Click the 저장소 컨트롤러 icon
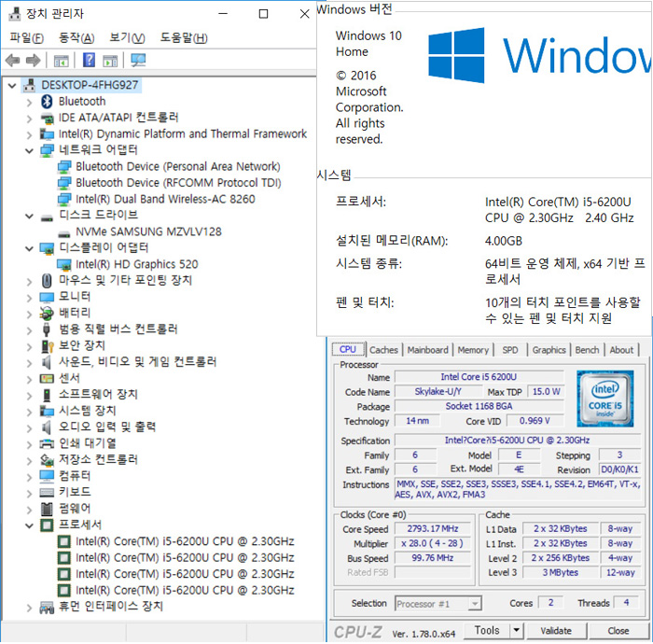Viewport: 653px width, 644px height. (x=47, y=460)
